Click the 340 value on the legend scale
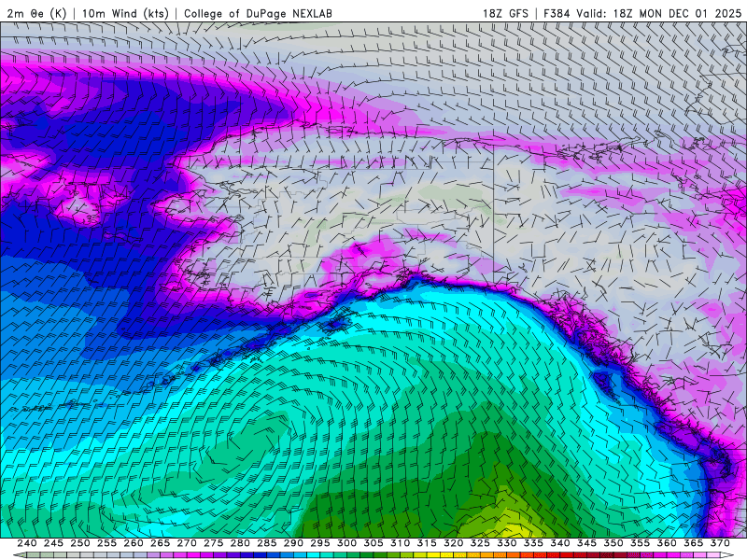 [560, 543]
